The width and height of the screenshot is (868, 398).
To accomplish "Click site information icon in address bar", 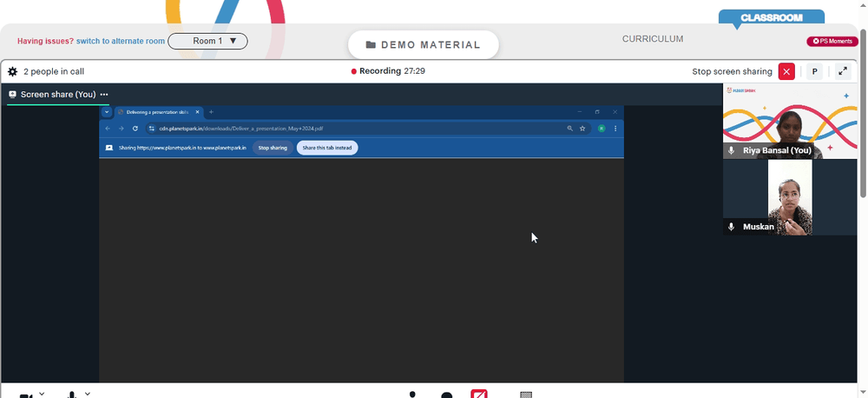I will pyautogui.click(x=152, y=129).
